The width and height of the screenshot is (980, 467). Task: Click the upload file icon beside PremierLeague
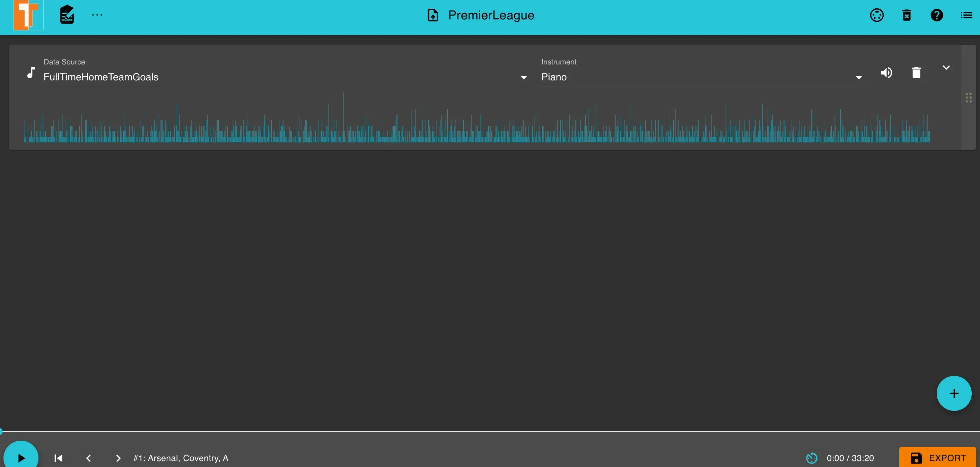click(x=433, y=15)
